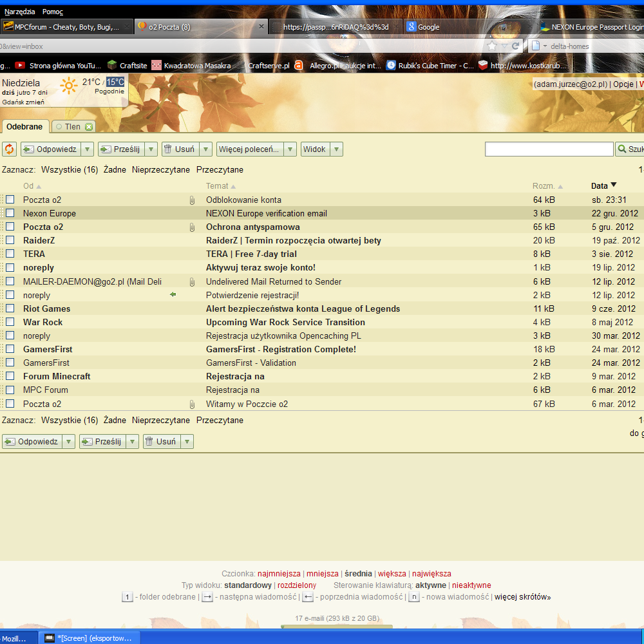Close the o2 Poczta browser tab
This screenshot has height=644, width=644.
(x=261, y=26)
